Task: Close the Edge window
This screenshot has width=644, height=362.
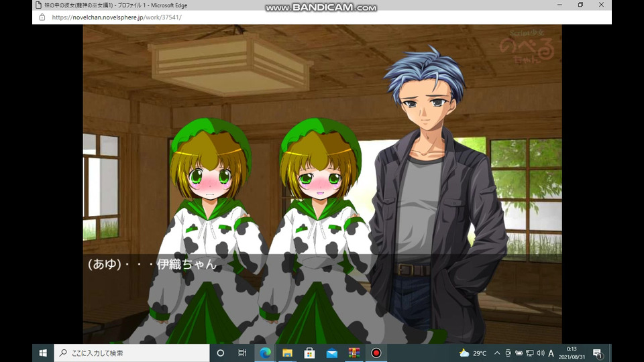Action: coord(601,5)
